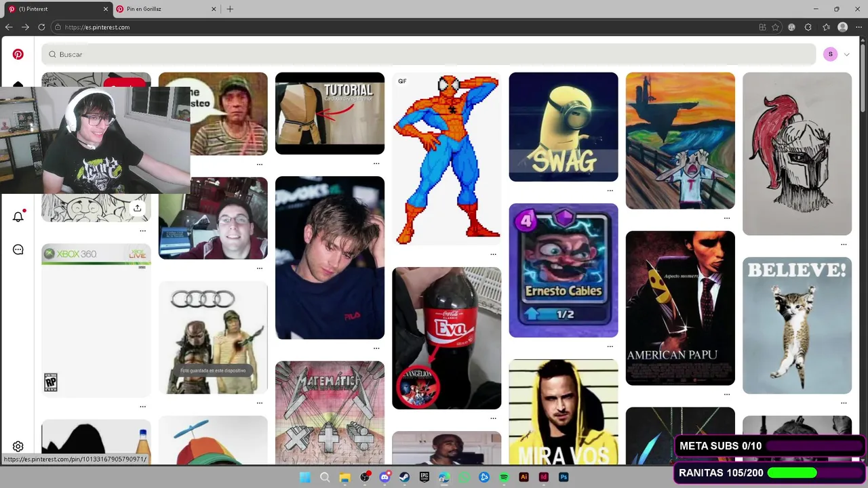
Task: Open the Coca-Cola Eva bottle pin
Action: [447, 338]
